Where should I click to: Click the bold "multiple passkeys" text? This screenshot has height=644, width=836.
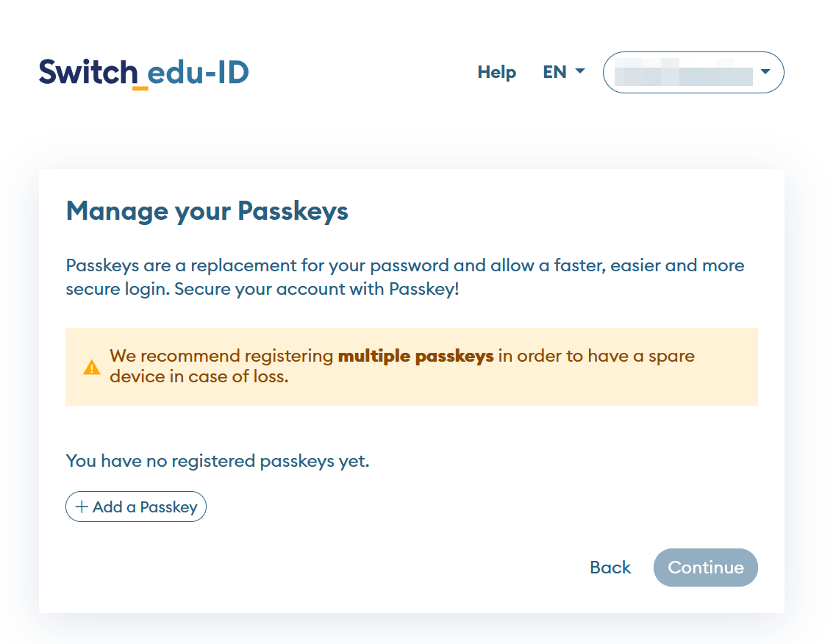point(415,357)
